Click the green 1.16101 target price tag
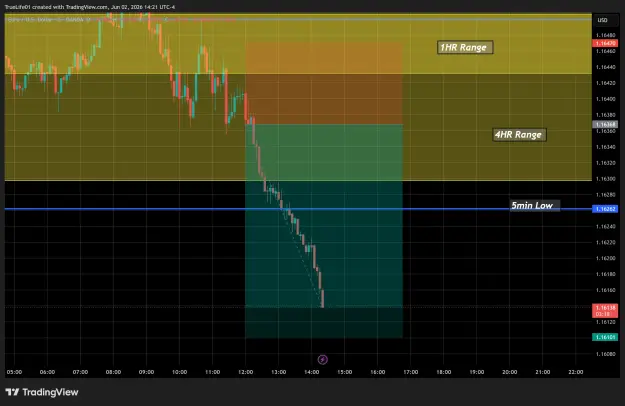Viewport: 625px width, 406px height. pyautogui.click(x=605, y=337)
